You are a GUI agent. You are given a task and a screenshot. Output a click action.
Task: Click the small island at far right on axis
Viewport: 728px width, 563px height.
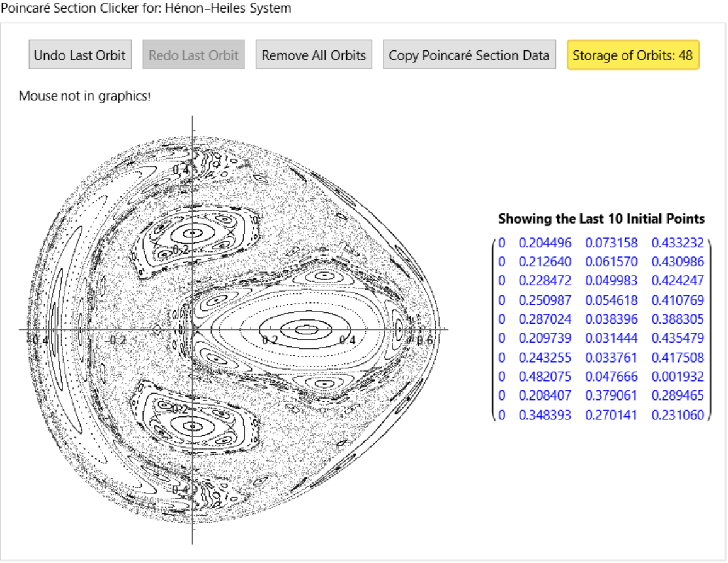[399, 329]
